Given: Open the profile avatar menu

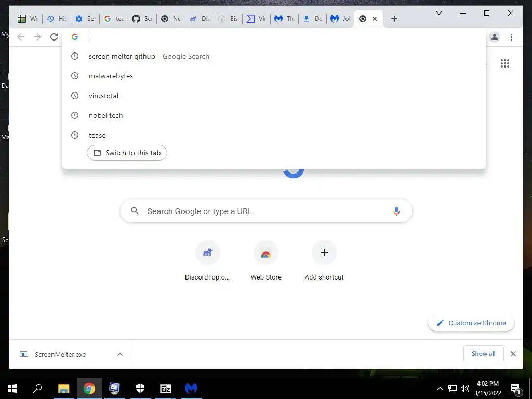Looking at the screenshot, I should tap(495, 37).
